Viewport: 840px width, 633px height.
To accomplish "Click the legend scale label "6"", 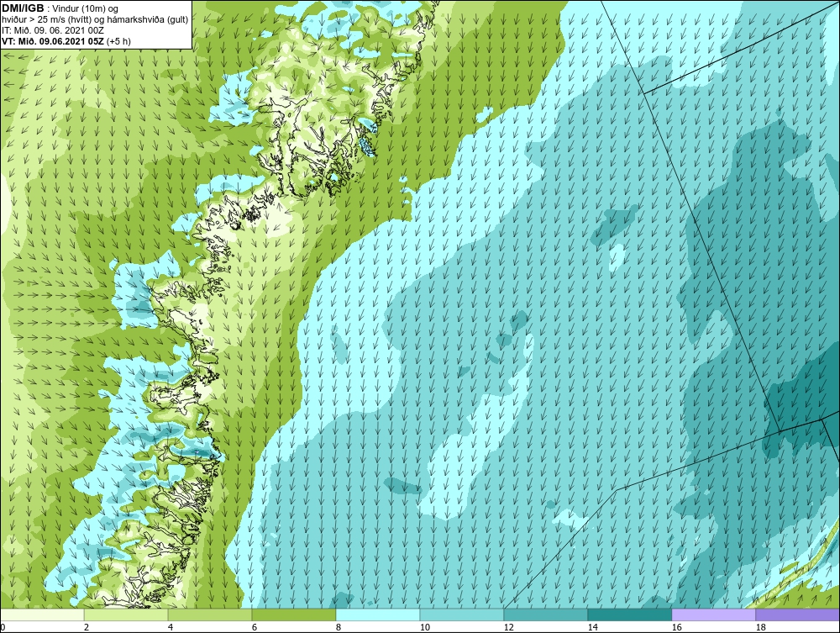I will pos(255,627).
